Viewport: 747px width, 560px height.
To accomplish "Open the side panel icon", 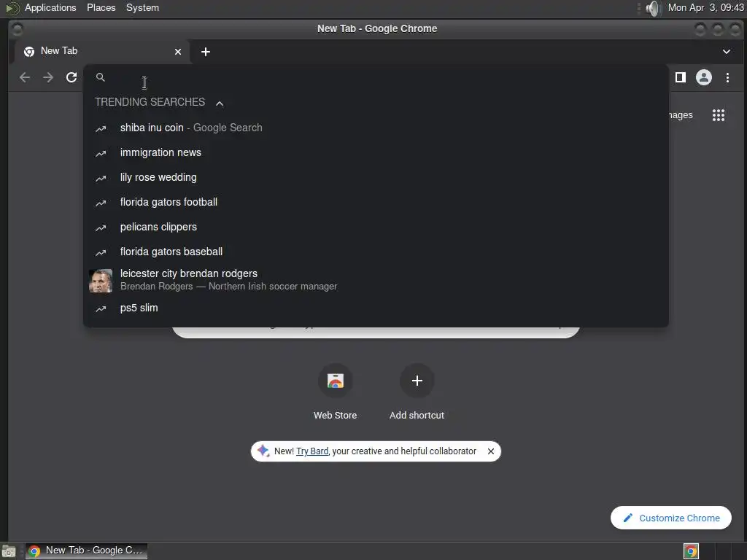I will [681, 77].
